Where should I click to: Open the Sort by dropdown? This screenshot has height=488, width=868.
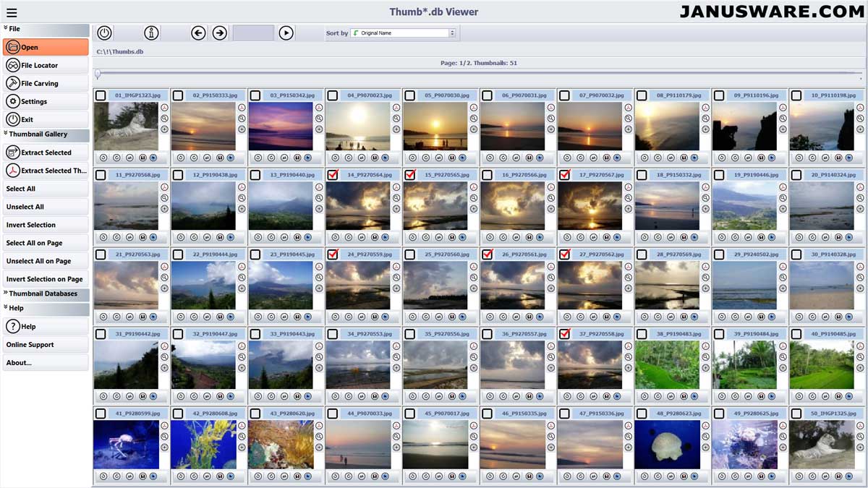pyautogui.click(x=403, y=33)
